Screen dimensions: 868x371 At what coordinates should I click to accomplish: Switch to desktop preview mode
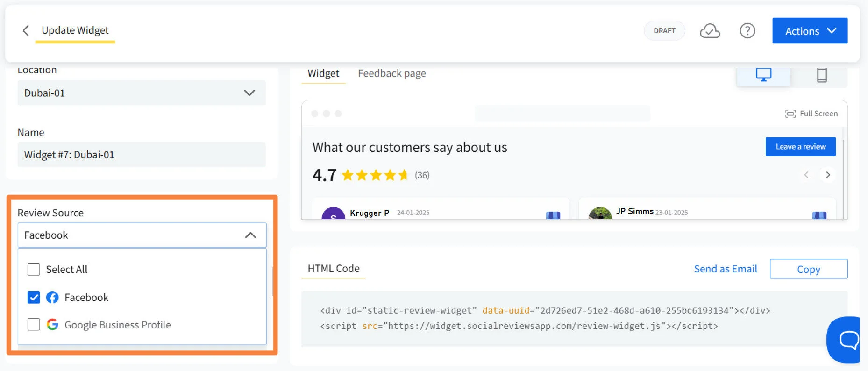point(763,75)
